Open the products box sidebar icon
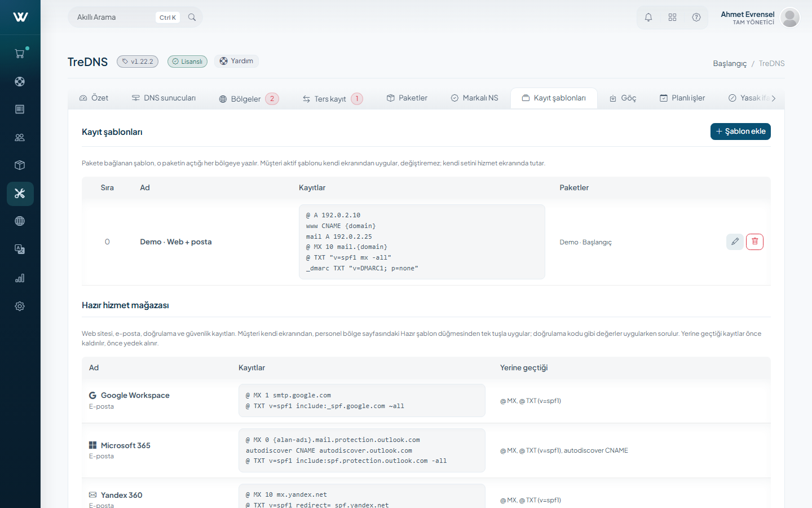 [20, 165]
